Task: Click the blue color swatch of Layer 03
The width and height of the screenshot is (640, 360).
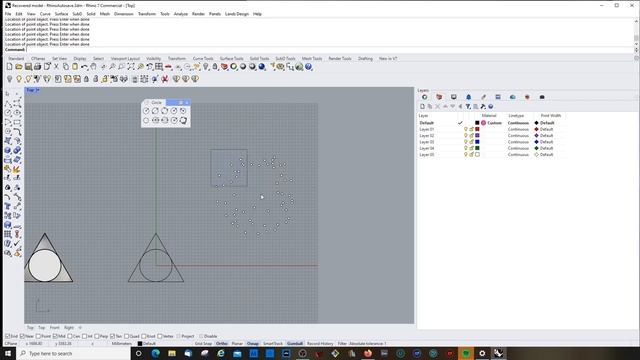Action: 477,142
